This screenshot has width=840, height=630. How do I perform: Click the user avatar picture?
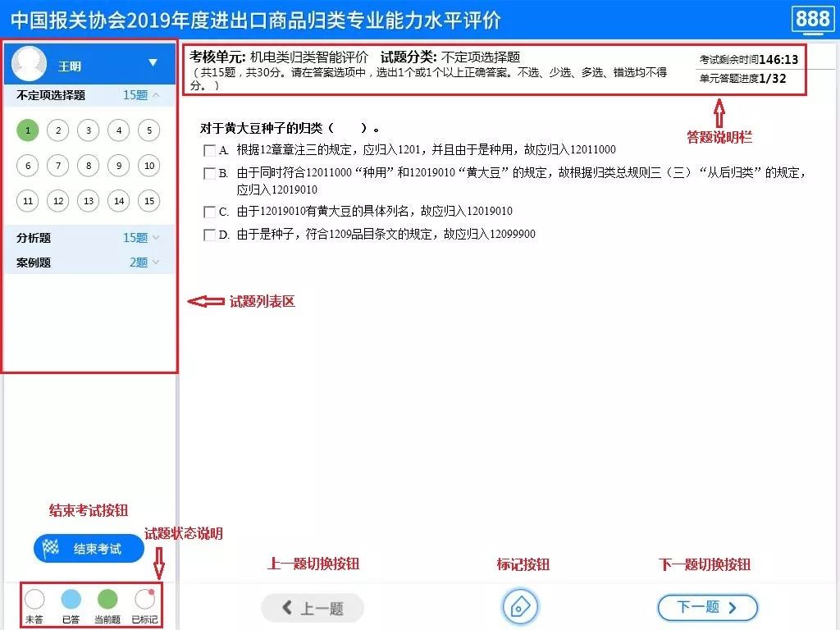click(29, 63)
